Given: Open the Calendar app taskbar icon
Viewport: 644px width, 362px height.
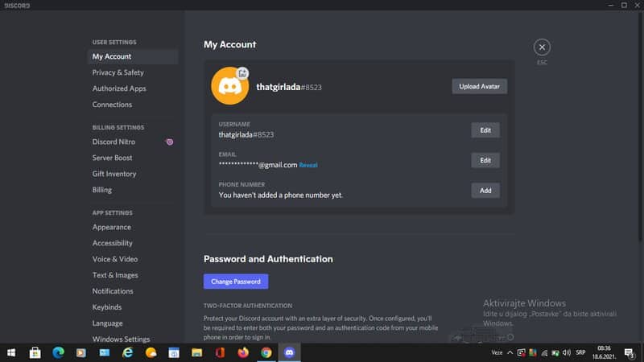Looking at the screenshot, I should [x=174, y=352].
